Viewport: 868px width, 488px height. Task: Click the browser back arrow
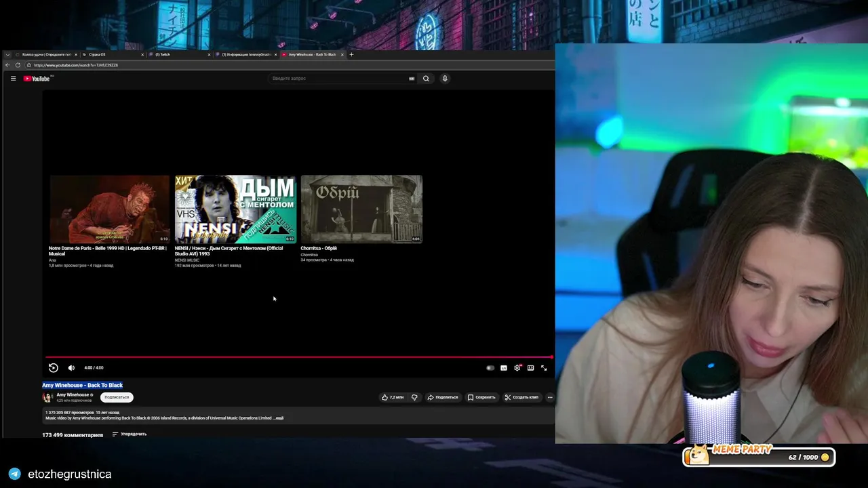7,65
